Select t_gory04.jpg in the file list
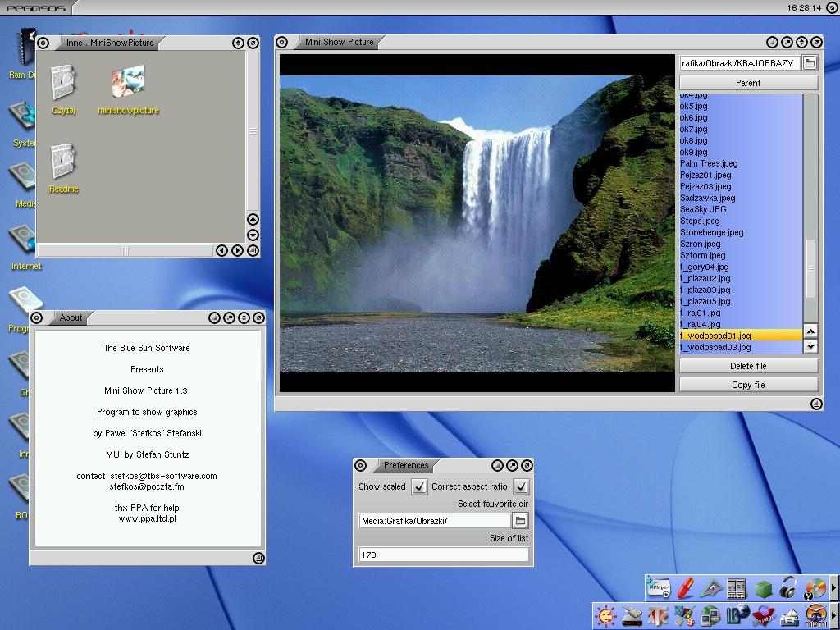 tap(741, 267)
